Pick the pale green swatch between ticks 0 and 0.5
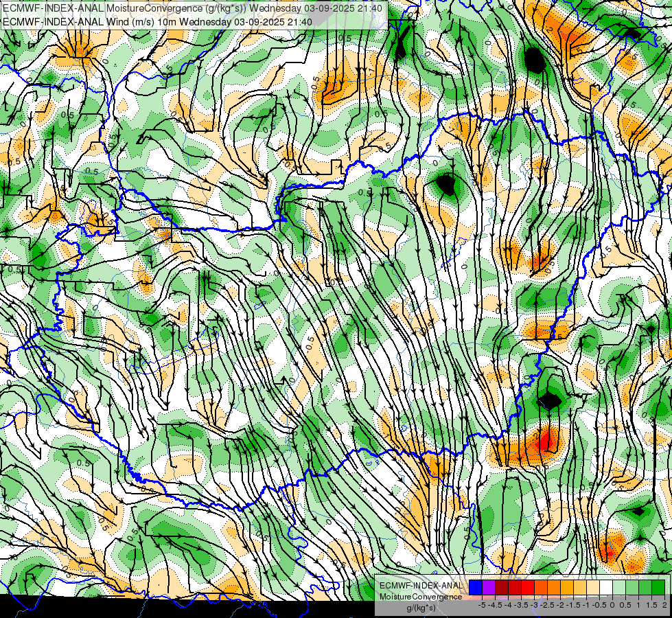672x618 pixels. (619, 587)
